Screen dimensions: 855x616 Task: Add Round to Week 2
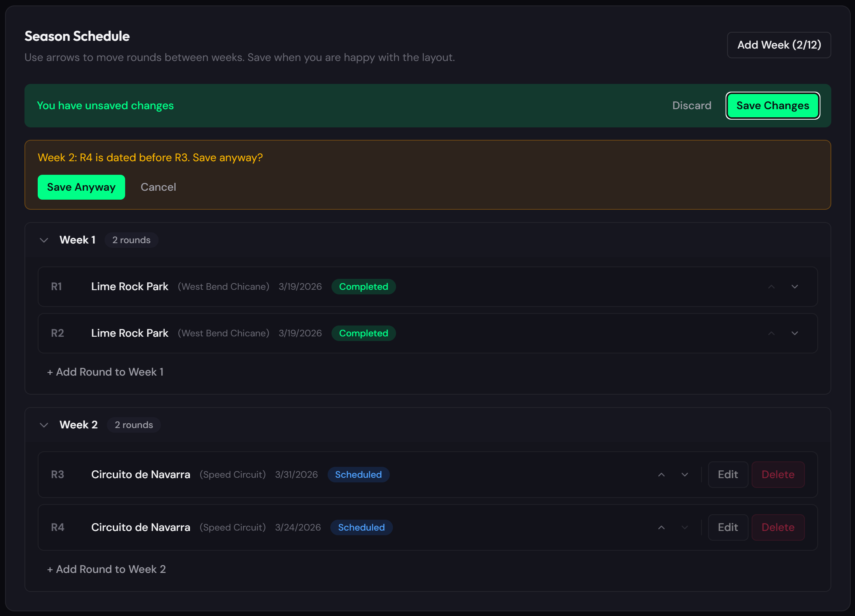tap(106, 569)
